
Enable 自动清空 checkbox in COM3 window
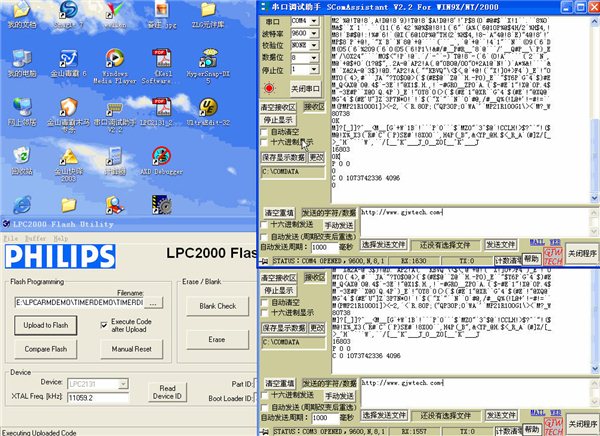[x=264, y=302]
